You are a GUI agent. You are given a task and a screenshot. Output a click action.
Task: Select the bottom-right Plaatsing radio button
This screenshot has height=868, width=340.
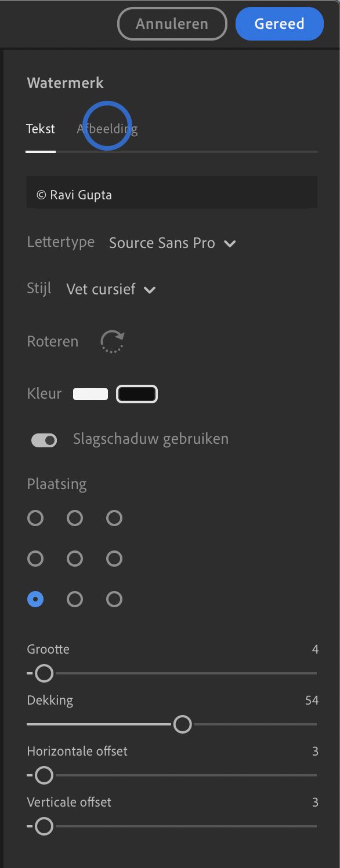(114, 599)
